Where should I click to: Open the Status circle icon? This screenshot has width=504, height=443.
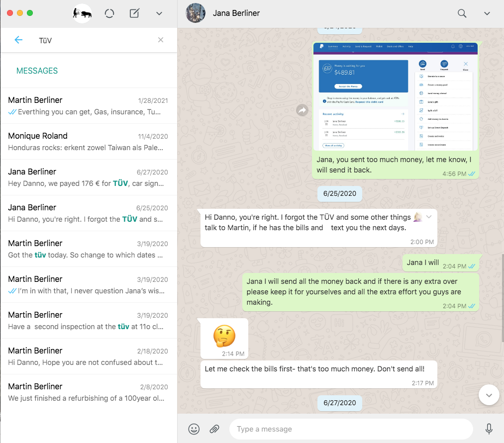pos(109,13)
